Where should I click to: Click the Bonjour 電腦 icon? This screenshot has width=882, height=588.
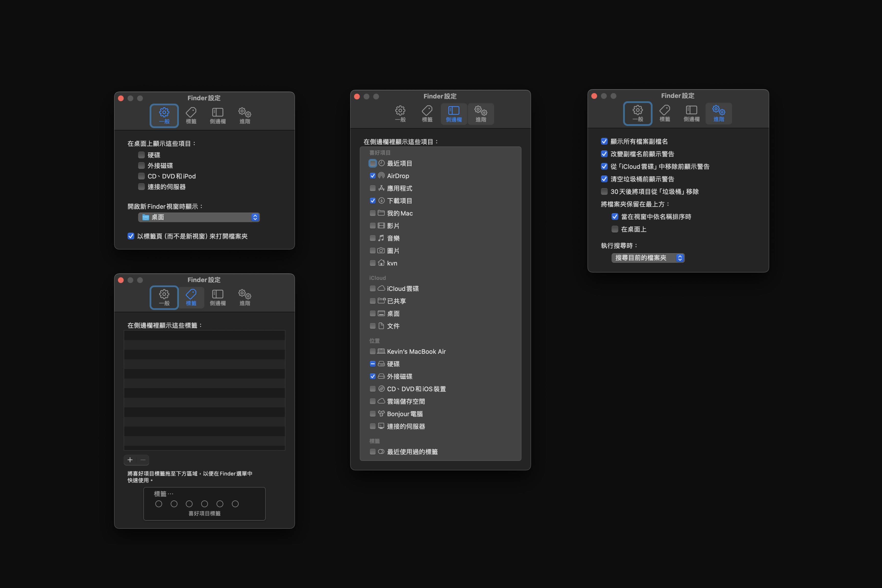[381, 414]
